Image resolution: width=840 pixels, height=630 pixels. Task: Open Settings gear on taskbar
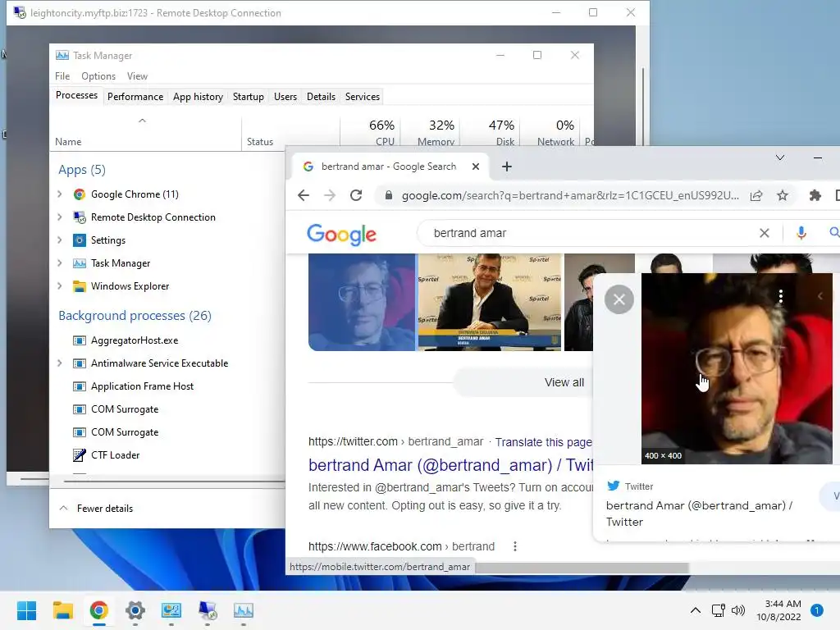point(135,610)
